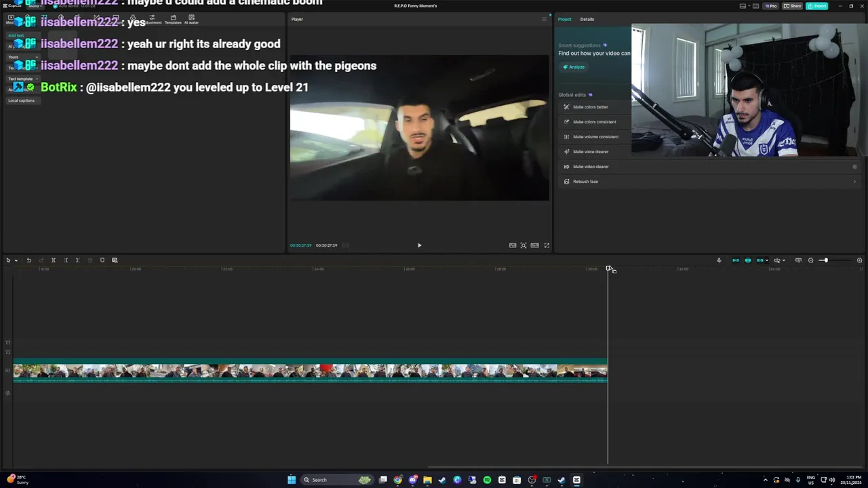The width and height of the screenshot is (868, 488).
Task: Enter fullscreen preview in the Player
Action: click(547, 245)
